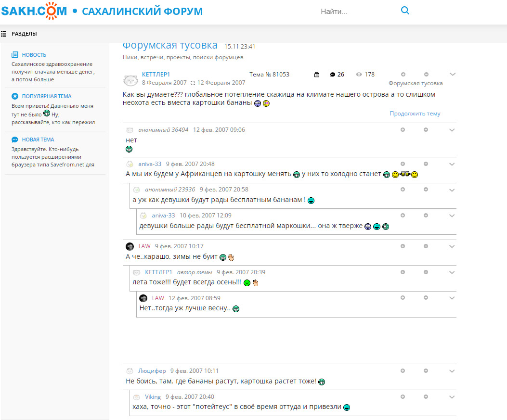Upvote aniva-33 comment about Африканцев
Viewport: 507px width, 420px height.
403,164
